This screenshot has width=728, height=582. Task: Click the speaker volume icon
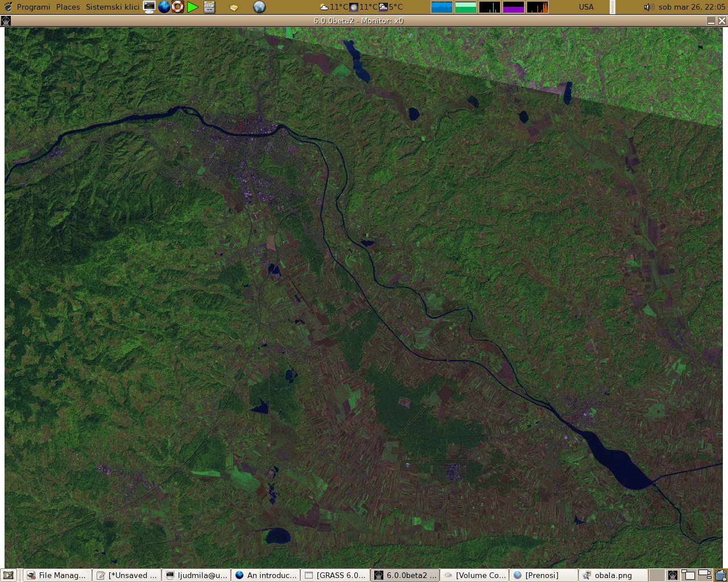648,7
